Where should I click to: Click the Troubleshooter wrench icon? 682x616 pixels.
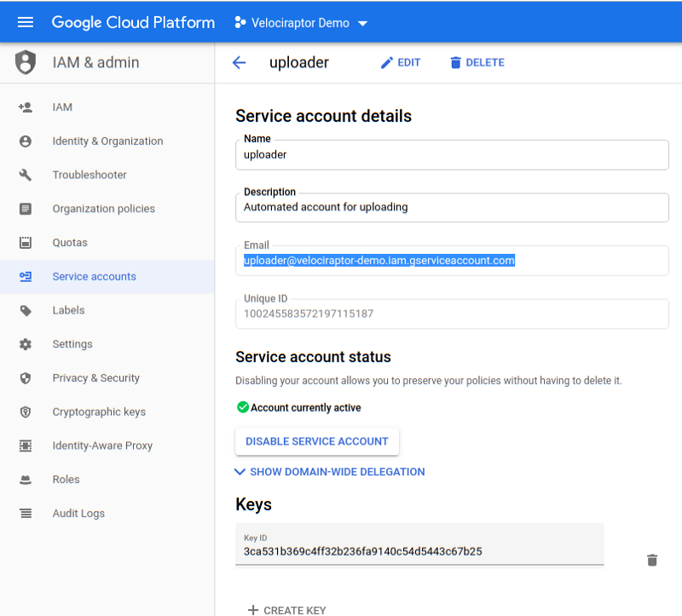click(x=26, y=175)
